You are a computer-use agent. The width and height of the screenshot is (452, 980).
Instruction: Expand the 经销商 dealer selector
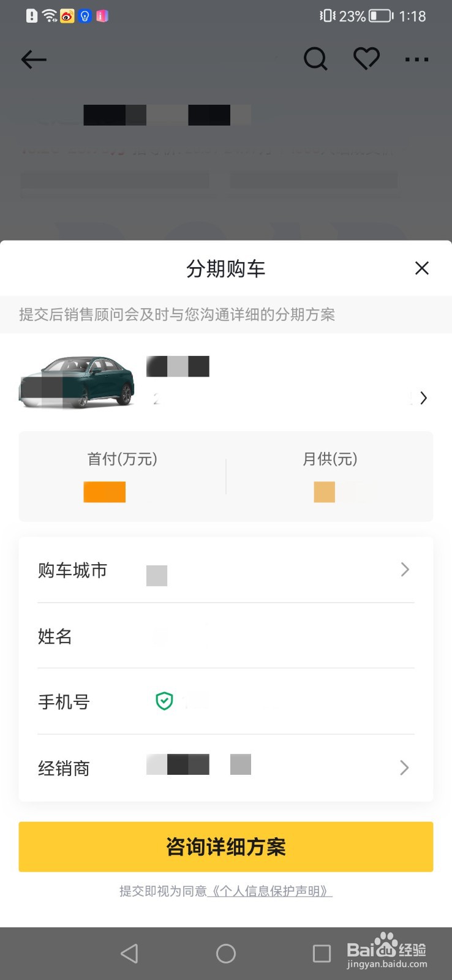click(404, 767)
